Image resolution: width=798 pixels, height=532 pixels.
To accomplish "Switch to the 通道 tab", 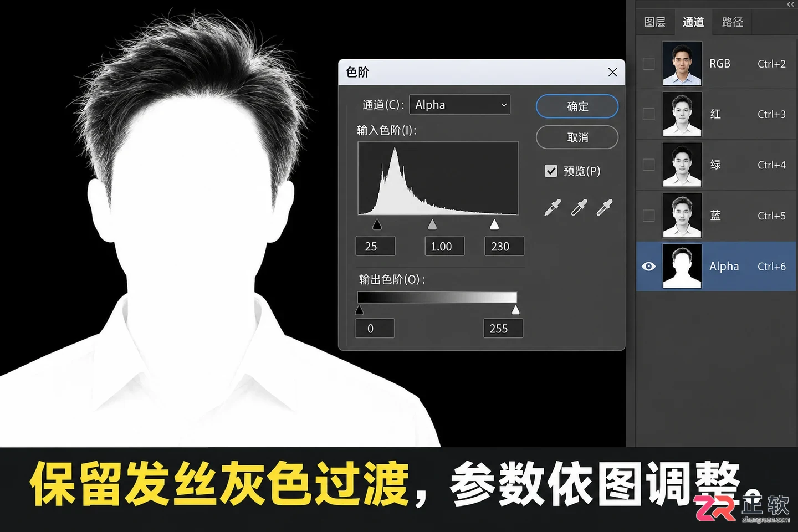I will [693, 22].
